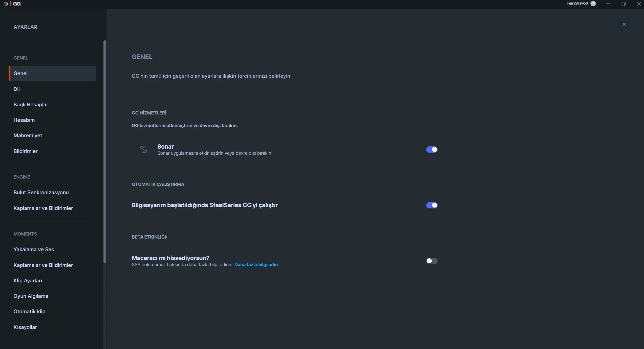Screen dimensions: 644x349
Task: Disable the Sonar service toggle
Action: click(432, 149)
